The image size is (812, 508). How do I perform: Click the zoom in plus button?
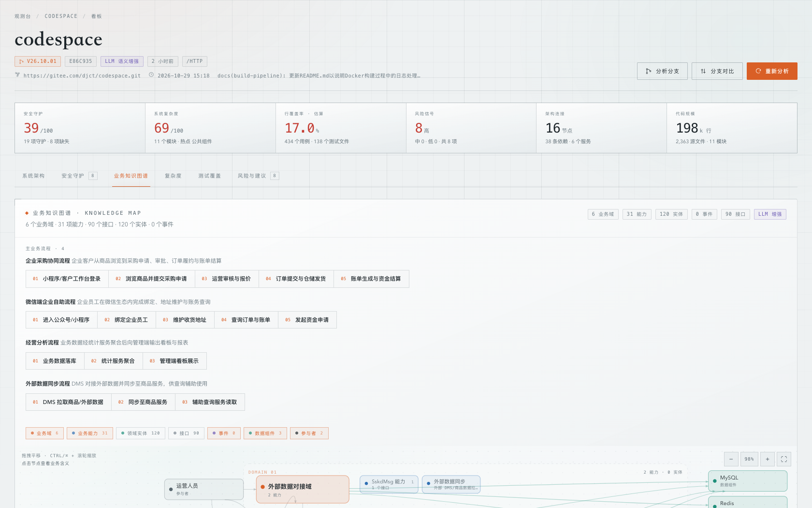tap(767, 459)
